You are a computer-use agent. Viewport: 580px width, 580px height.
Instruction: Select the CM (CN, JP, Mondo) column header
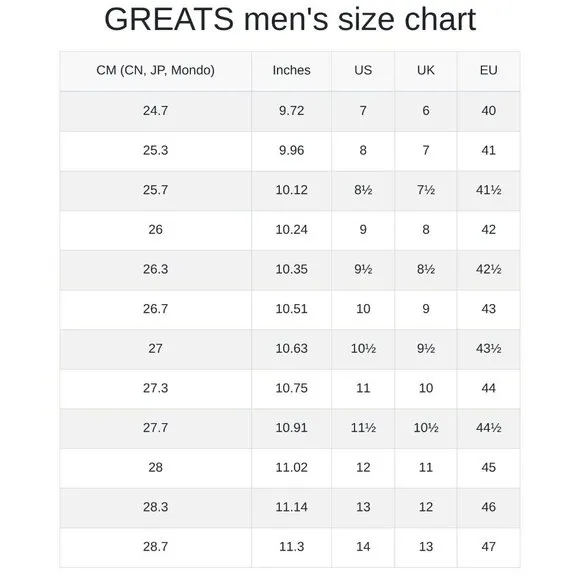(x=155, y=70)
